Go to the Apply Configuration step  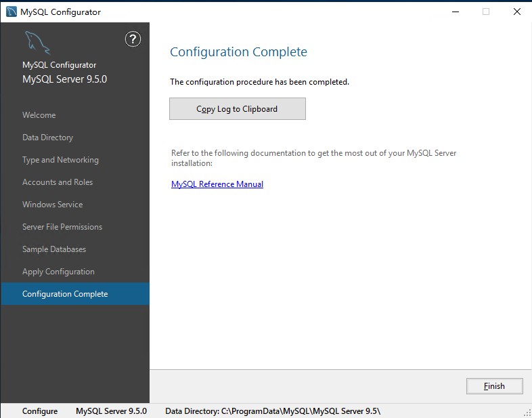click(x=58, y=272)
